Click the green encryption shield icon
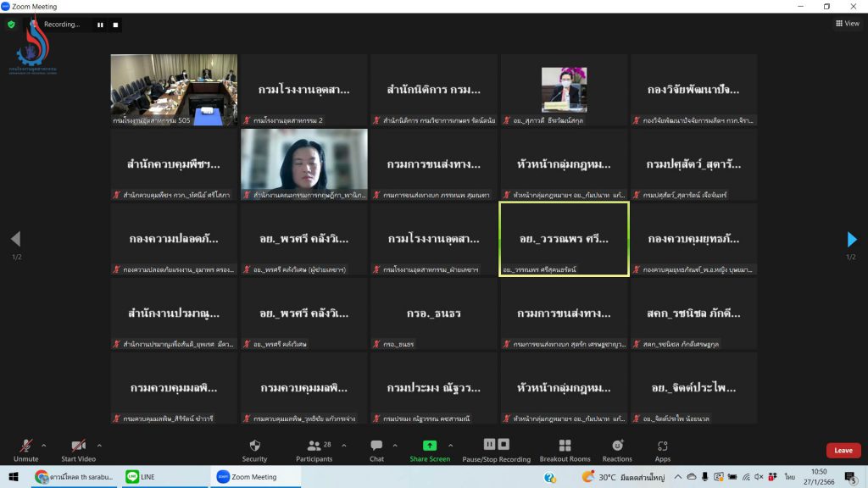Screen dimensions: 868x488 pos(11,25)
